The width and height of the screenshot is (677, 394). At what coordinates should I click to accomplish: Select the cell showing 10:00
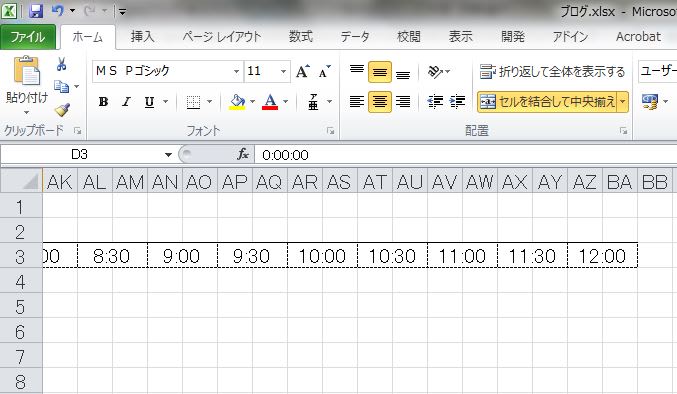(x=323, y=256)
